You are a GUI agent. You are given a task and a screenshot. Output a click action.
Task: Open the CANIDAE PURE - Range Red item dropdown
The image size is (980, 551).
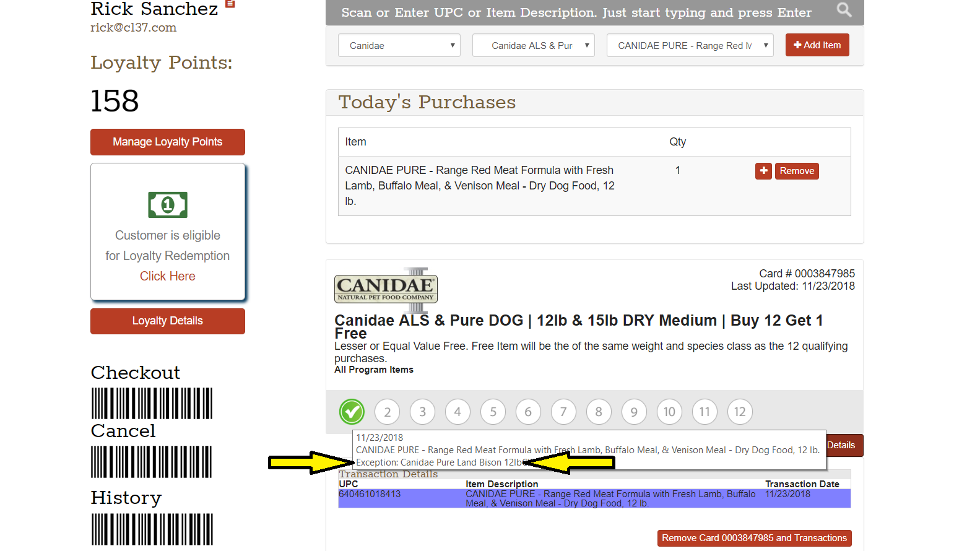tap(690, 45)
